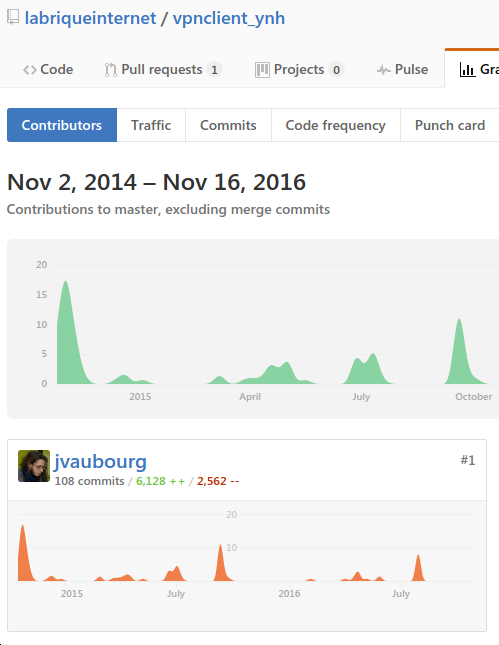
Task: Click the Pull requests icon
Action: coord(110,70)
